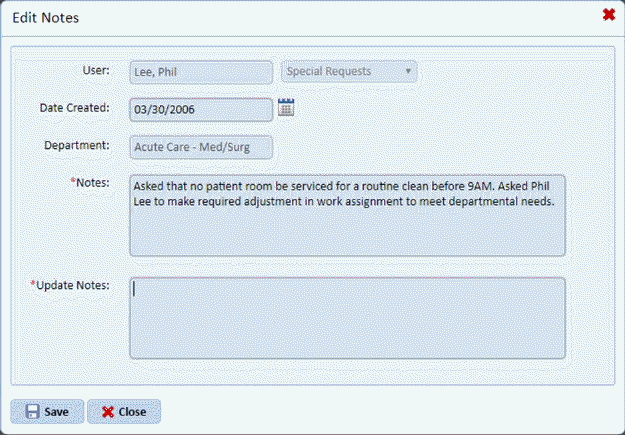
Task: Click the Edit Notes title bar text
Action: [x=46, y=17]
